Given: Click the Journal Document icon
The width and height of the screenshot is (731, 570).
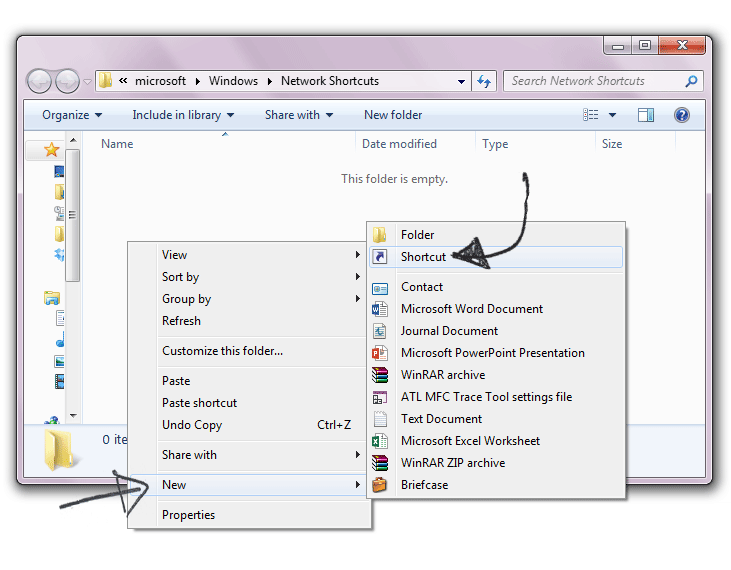Looking at the screenshot, I should [x=379, y=331].
